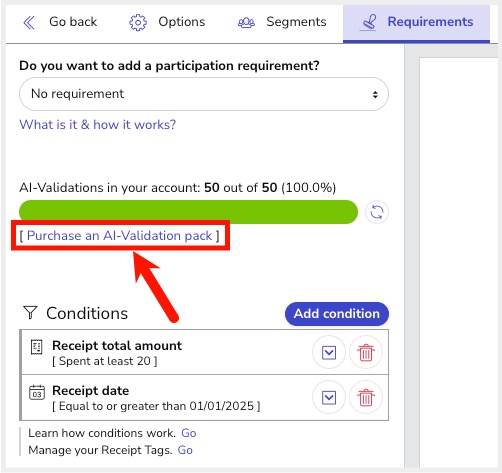
Task: Click '[ Spent at least 20 ]' text
Action: [x=105, y=361]
